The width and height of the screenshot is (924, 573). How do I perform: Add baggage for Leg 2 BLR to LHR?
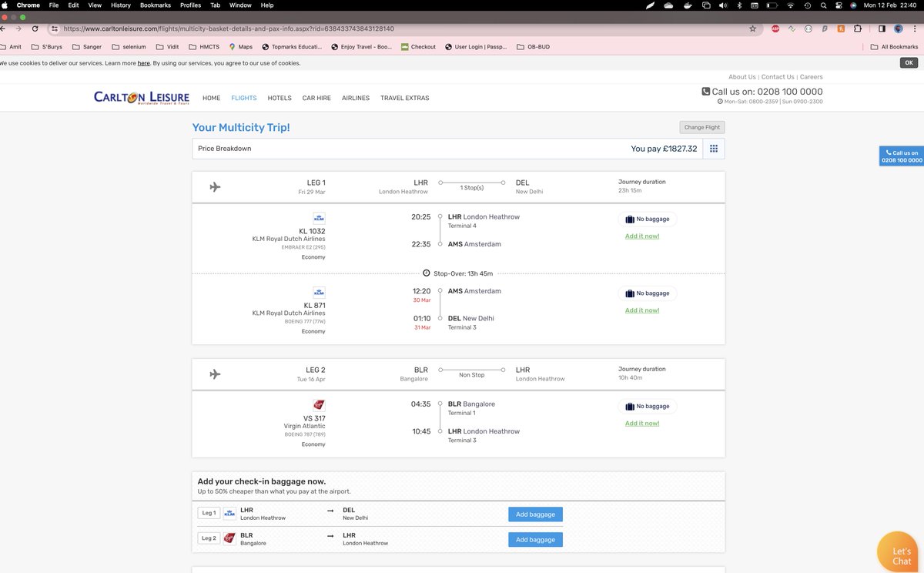click(x=535, y=540)
